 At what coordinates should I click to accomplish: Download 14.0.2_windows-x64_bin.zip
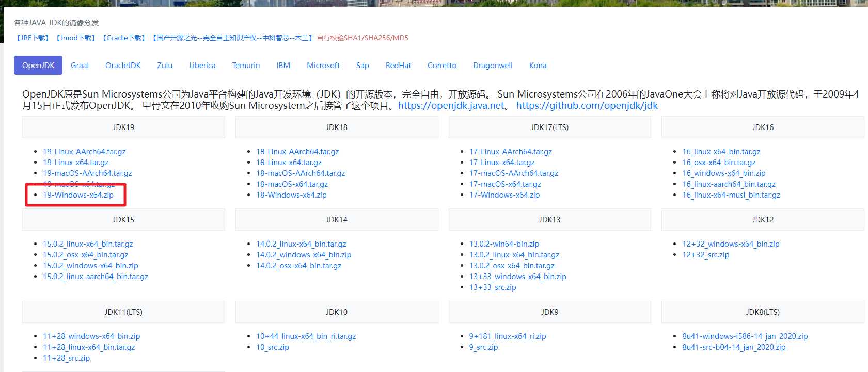[304, 255]
